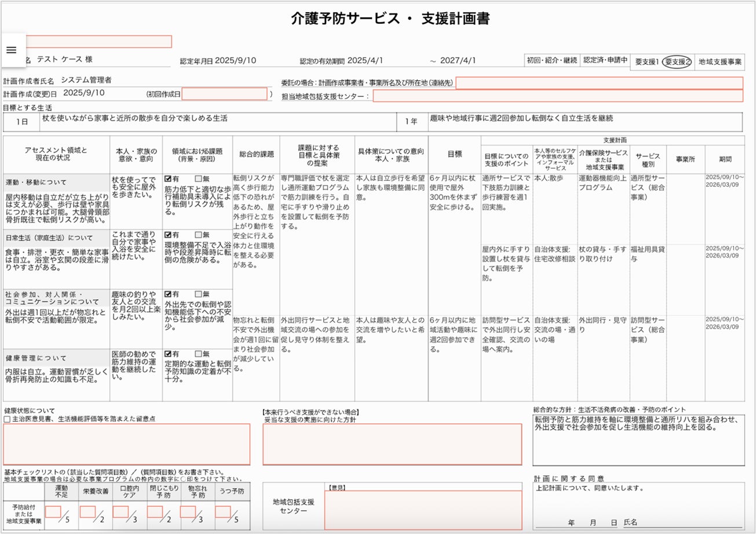Click the 初回・紹介・継続 selector
This screenshot has height=534, width=756.
(552, 60)
